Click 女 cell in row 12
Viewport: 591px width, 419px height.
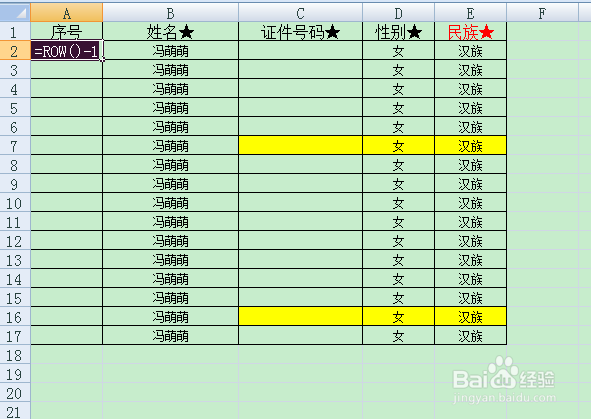[398, 240]
